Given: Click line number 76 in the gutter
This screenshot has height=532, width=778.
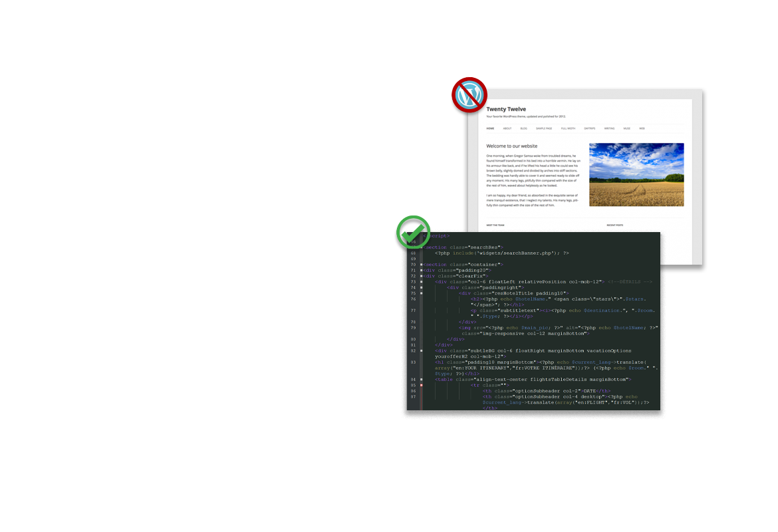Looking at the screenshot, I should pyautogui.click(x=413, y=299).
